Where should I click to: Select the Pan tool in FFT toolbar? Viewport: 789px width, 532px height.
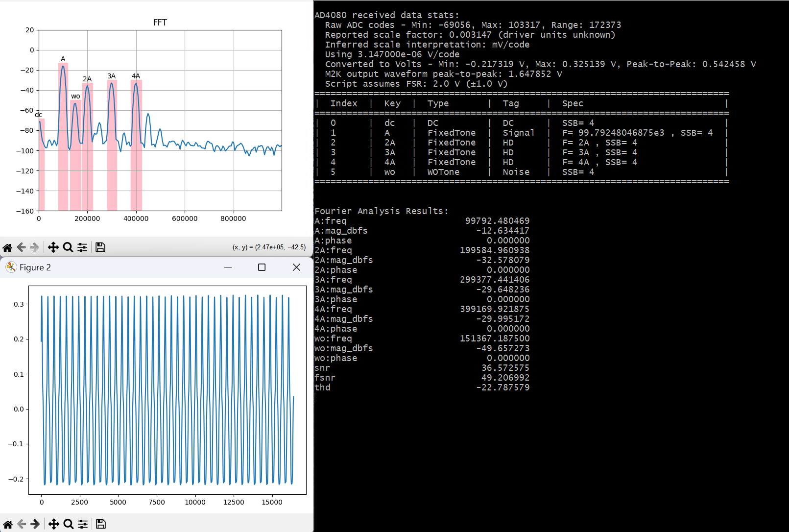tap(53, 247)
